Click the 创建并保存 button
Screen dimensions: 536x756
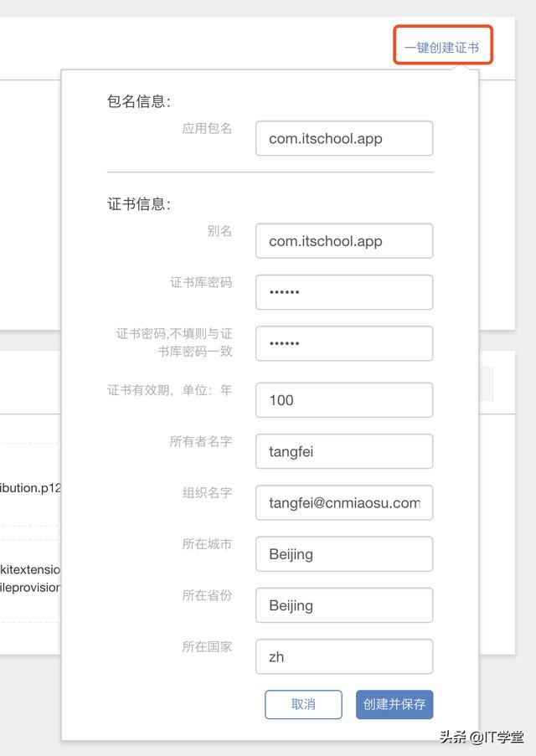(x=394, y=704)
